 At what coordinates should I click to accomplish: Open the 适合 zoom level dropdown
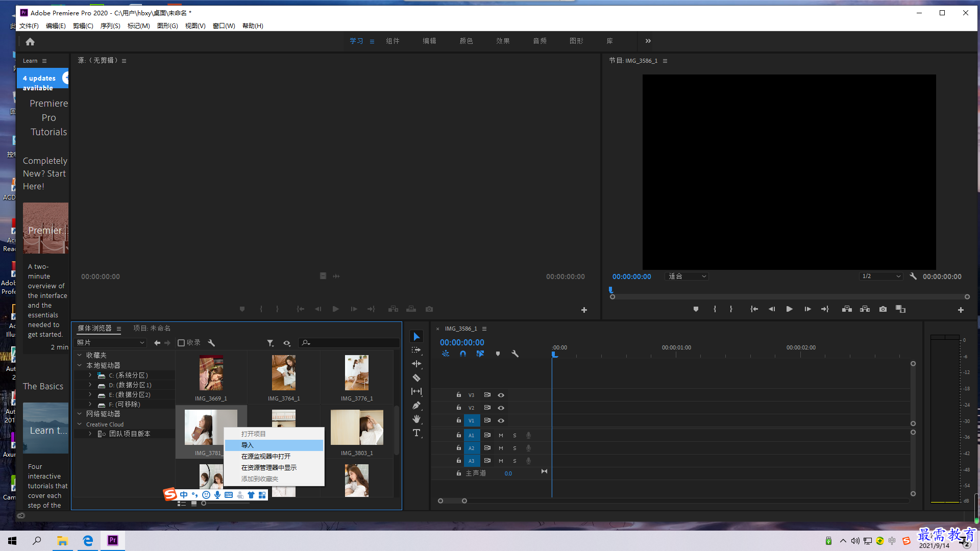[688, 276]
